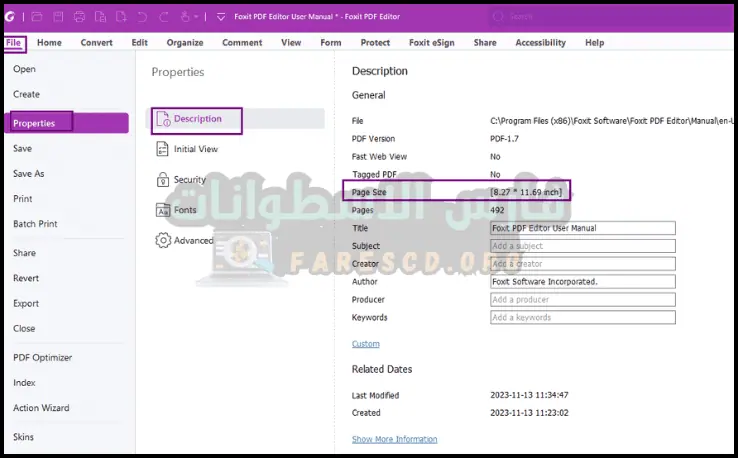This screenshot has height=458, width=738.
Task: Open Advanced properties gear icon
Action: [x=164, y=240]
